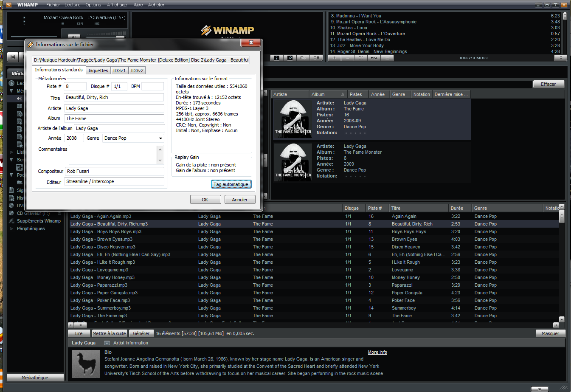
Task: Click the Lire button
Action: click(x=79, y=333)
